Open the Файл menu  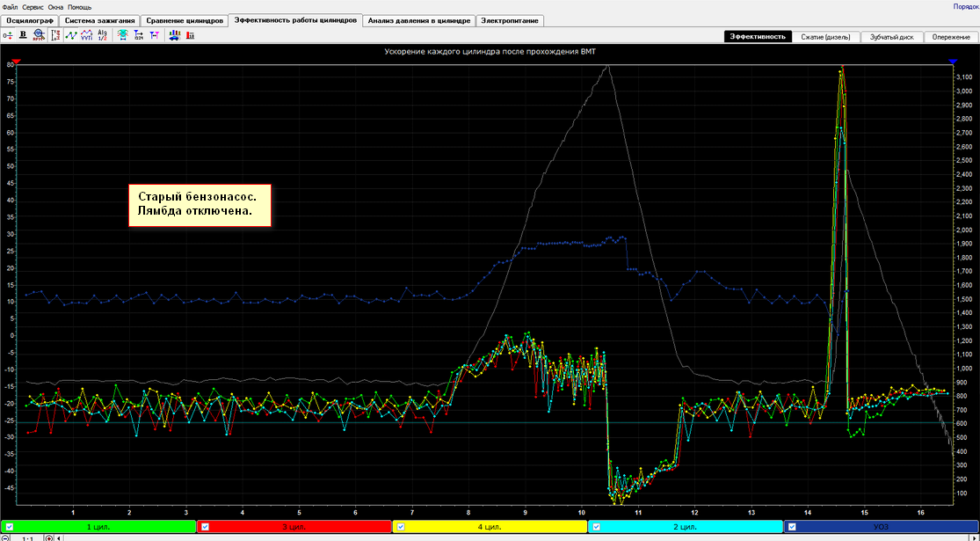[x=10, y=7]
